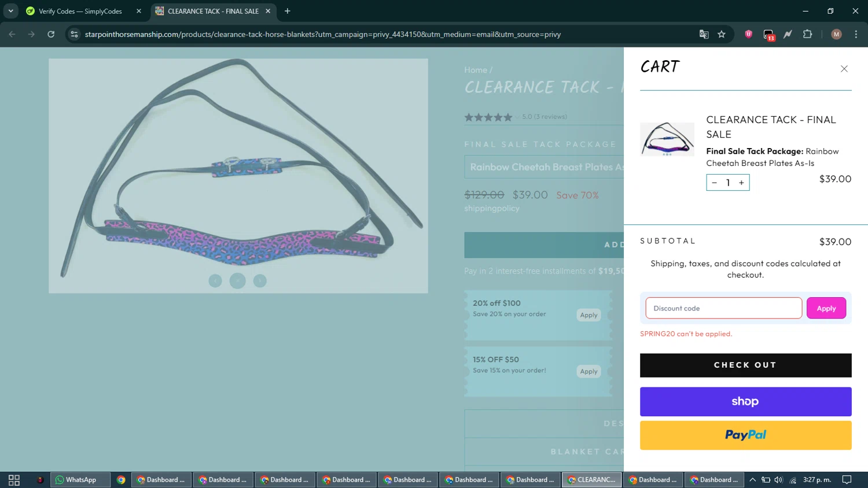Go to Home breadcrumb link
The height and width of the screenshot is (488, 868).
tap(476, 70)
